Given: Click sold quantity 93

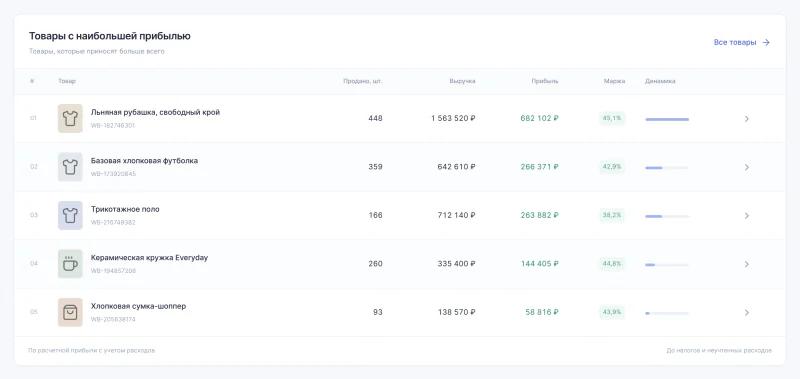Looking at the screenshot, I should point(378,312).
